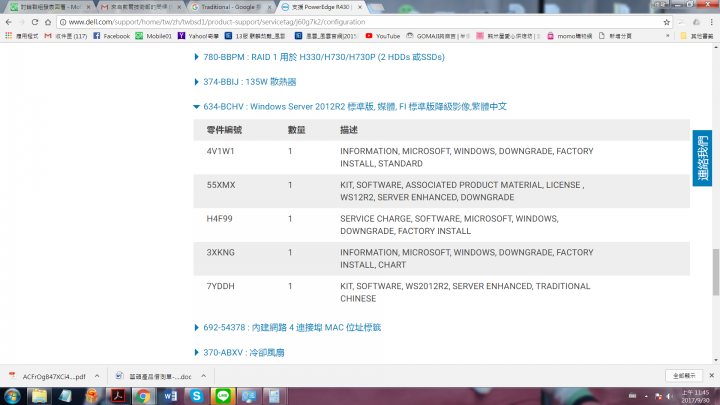The image size is (720, 405).
Task: Open the Gmail inbox (117) bookmark
Action: point(66,36)
